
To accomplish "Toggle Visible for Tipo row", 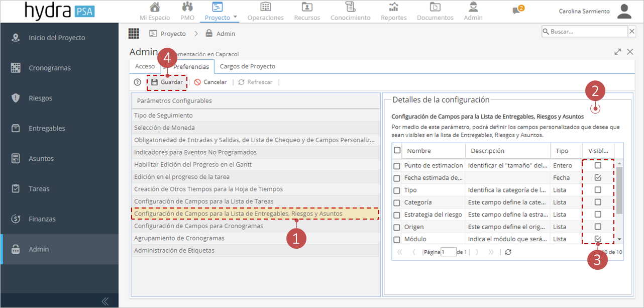I will click(598, 190).
